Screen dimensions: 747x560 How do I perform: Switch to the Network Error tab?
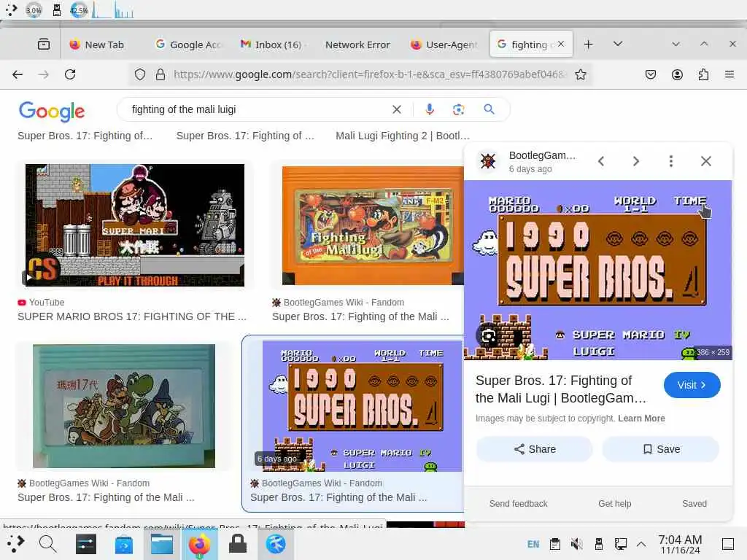357,44
